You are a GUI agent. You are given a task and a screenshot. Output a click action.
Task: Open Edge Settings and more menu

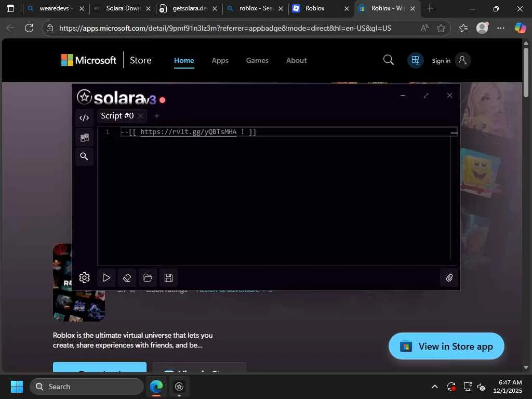[x=501, y=28]
